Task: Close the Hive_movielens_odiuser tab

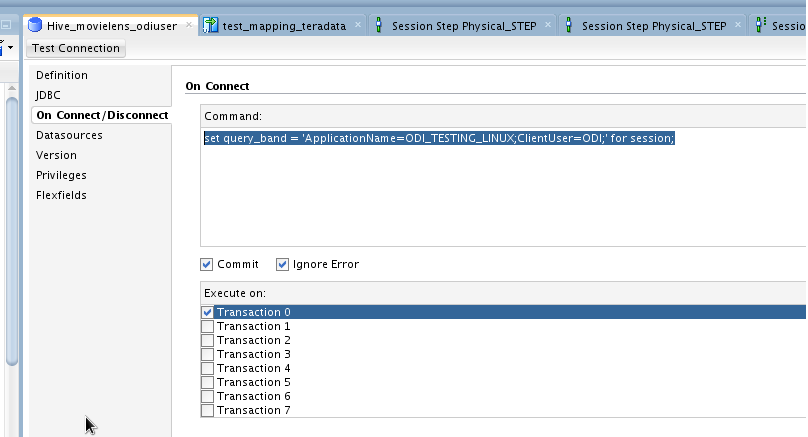Action: point(189,25)
